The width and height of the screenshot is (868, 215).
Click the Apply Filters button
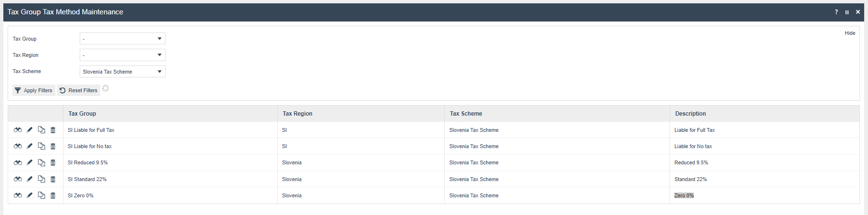(33, 90)
